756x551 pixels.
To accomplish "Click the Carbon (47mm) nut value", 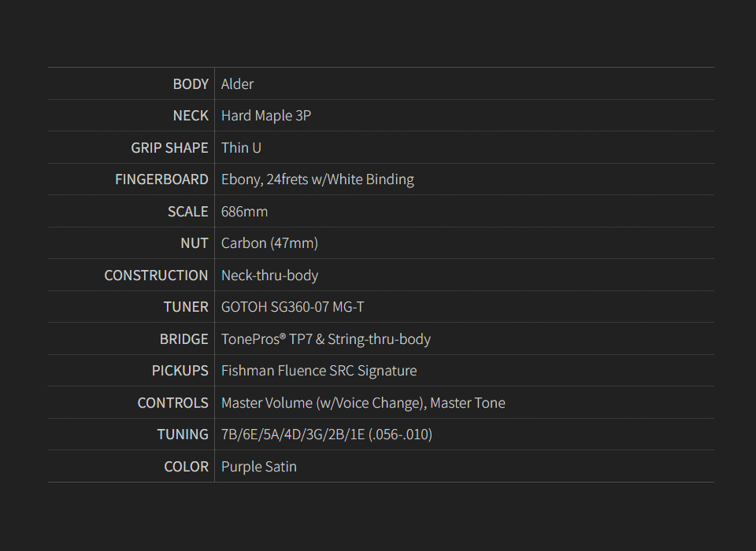I will coord(269,243).
